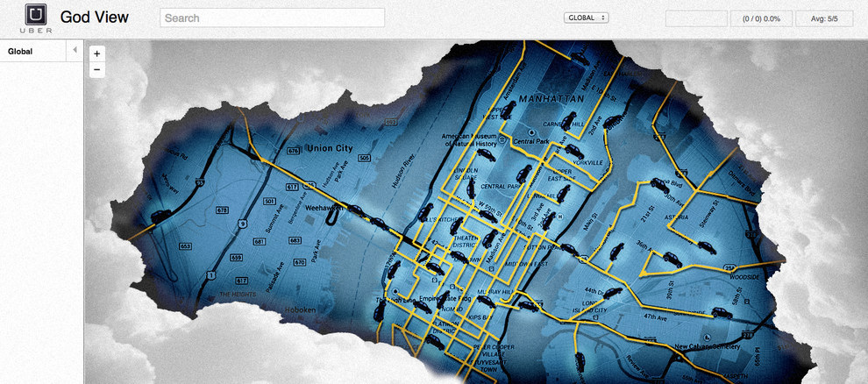The height and width of the screenshot is (384, 868).
Task: Focus the Search input field
Action: (273, 18)
